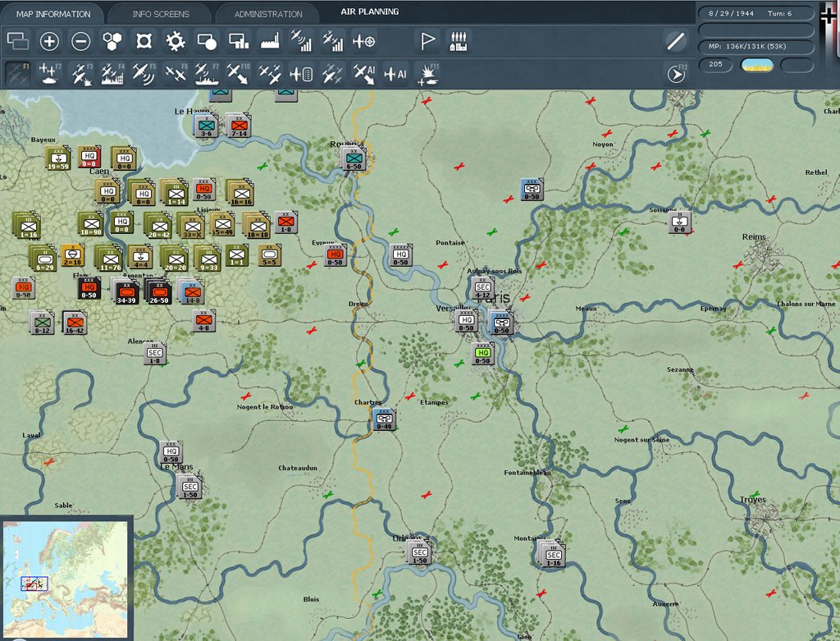The height and width of the screenshot is (641, 840).
Task: Open the overlapping windows switcher icon
Action: (18, 41)
